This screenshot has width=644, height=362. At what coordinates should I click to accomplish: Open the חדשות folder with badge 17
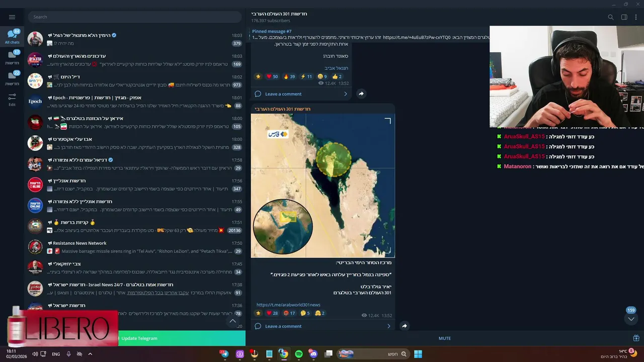[12, 57]
